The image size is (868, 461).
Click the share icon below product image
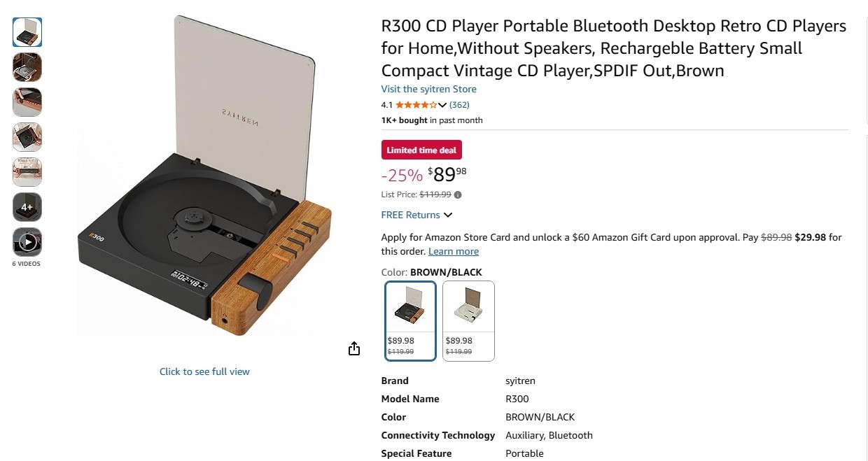click(x=354, y=348)
